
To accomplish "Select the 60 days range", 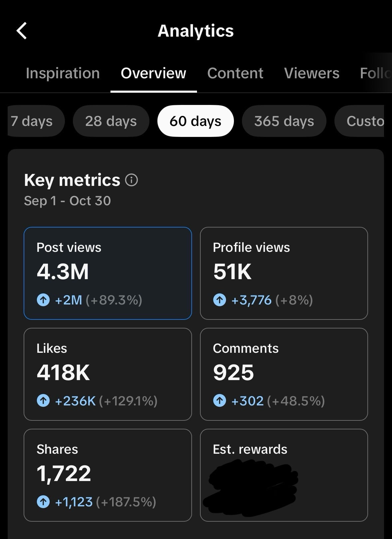I will tap(195, 121).
